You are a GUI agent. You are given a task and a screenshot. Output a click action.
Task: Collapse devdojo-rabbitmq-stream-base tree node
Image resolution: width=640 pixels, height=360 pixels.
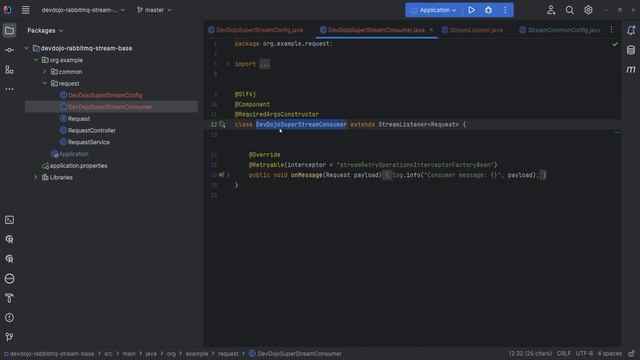[27, 48]
